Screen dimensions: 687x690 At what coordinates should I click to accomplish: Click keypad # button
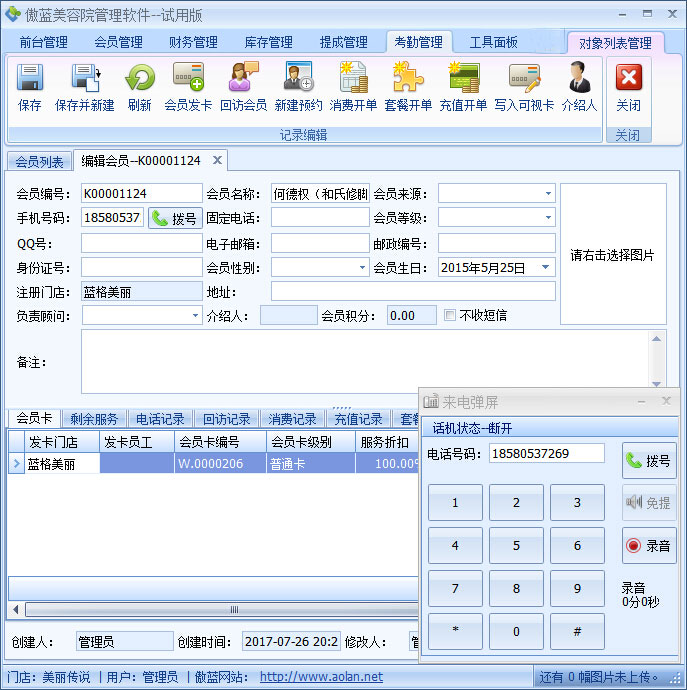[x=577, y=631]
